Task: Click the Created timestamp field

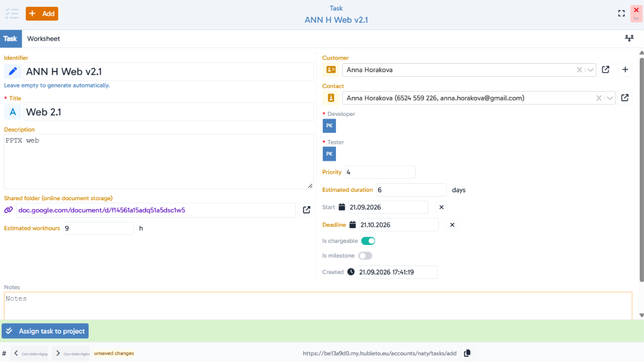Action: point(398,272)
